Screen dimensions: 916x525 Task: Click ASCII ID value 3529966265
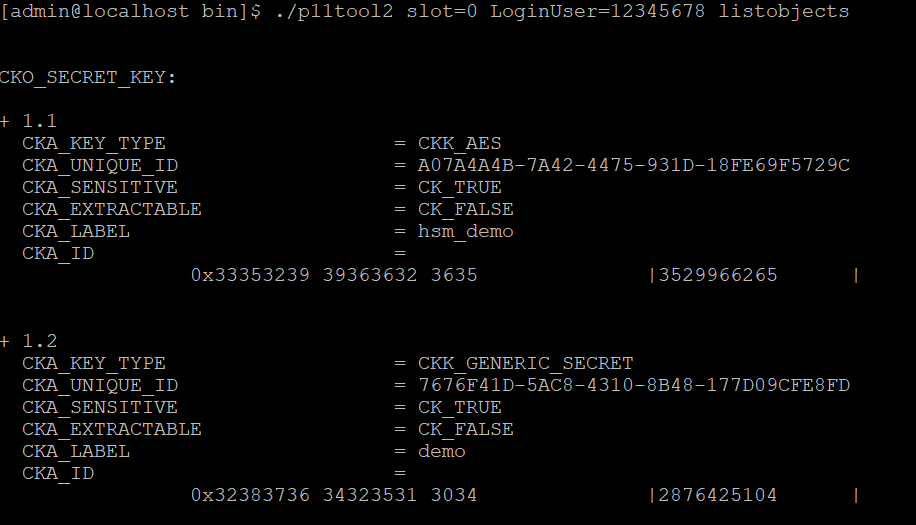click(718, 275)
